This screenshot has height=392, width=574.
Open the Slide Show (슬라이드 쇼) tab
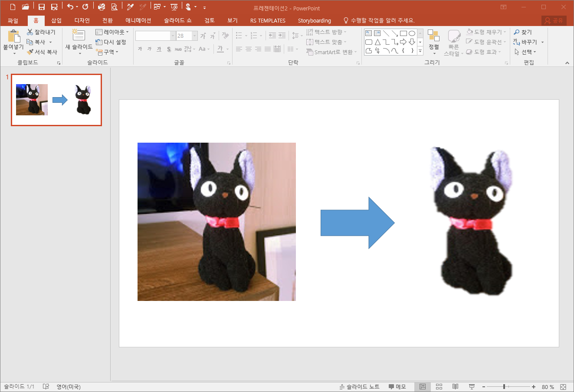178,20
